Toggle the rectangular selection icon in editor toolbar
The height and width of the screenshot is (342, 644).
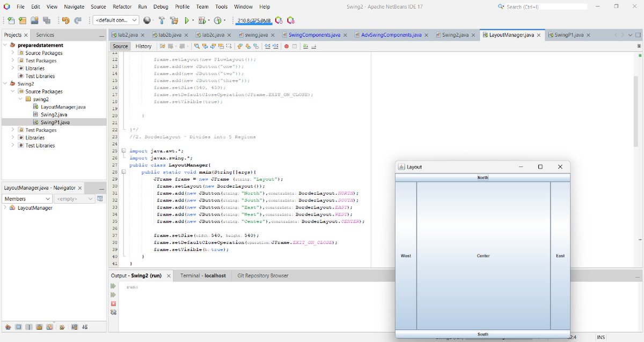[x=229, y=46]
